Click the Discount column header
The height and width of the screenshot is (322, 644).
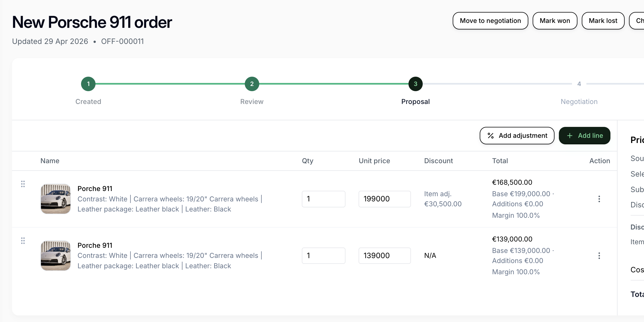[439, 161]
